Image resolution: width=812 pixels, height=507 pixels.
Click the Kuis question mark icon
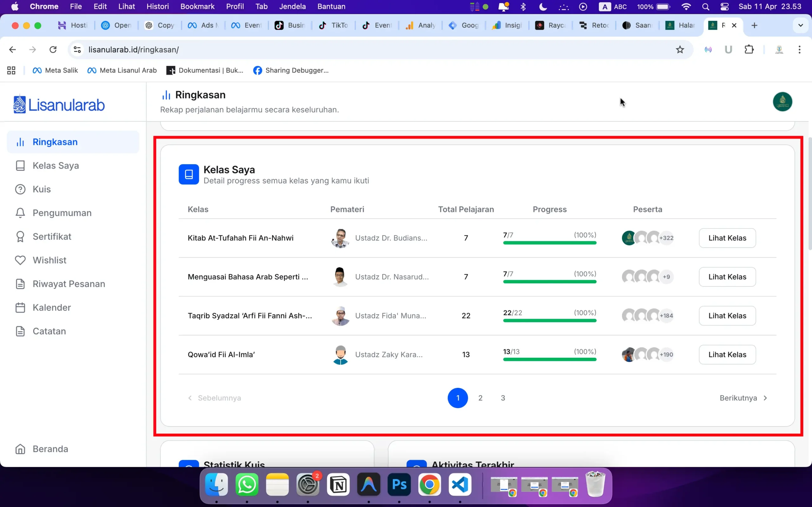click(20, 189)
